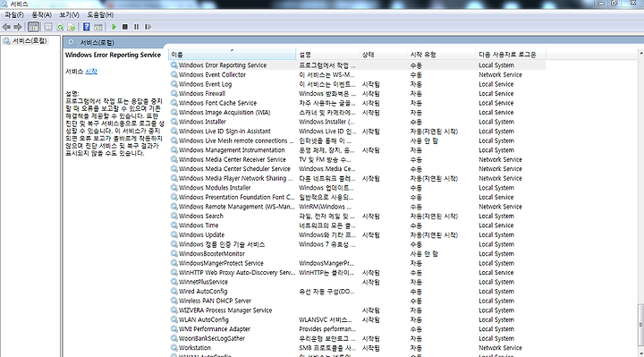644x357 pixels.
Task: Click the gear icon beside Workstation
Action: (x=174, y=348)
